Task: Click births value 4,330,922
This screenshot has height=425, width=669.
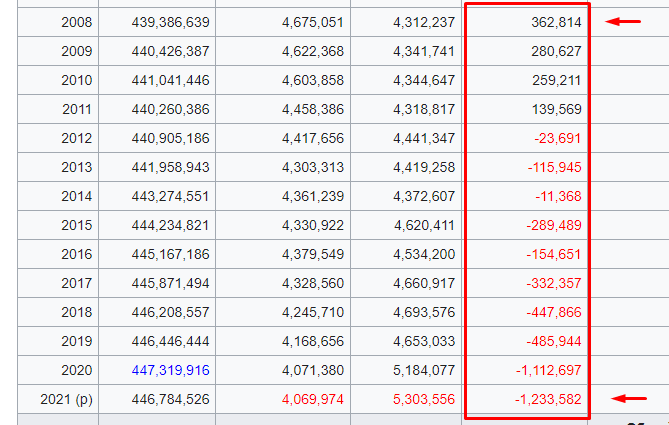Action: click(x=313, y=225)
